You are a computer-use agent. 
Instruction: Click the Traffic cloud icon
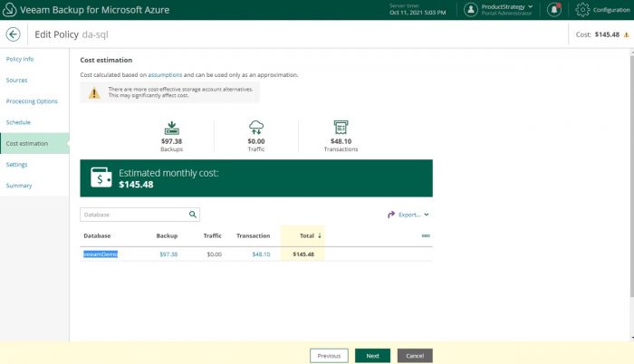click(x=256, y=128)
